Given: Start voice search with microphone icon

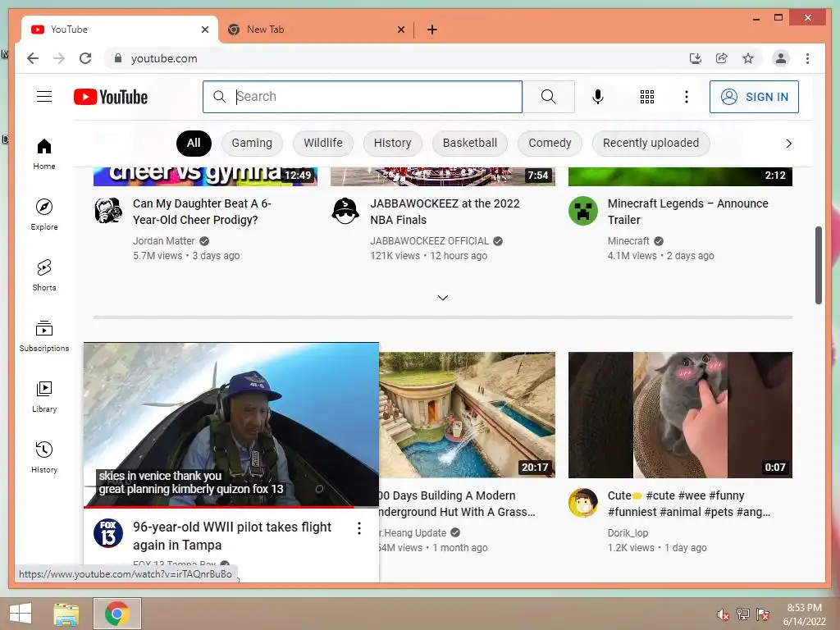Looking at the screenshot, I should point(598,97).
